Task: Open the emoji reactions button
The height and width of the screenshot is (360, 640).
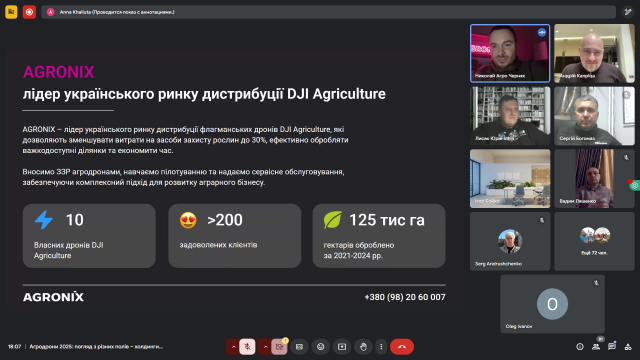Action: 320,347
